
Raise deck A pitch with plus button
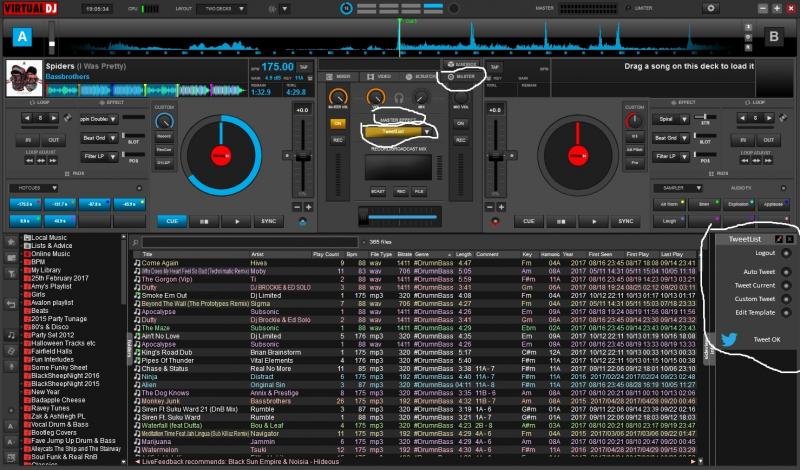pos(309,207)
